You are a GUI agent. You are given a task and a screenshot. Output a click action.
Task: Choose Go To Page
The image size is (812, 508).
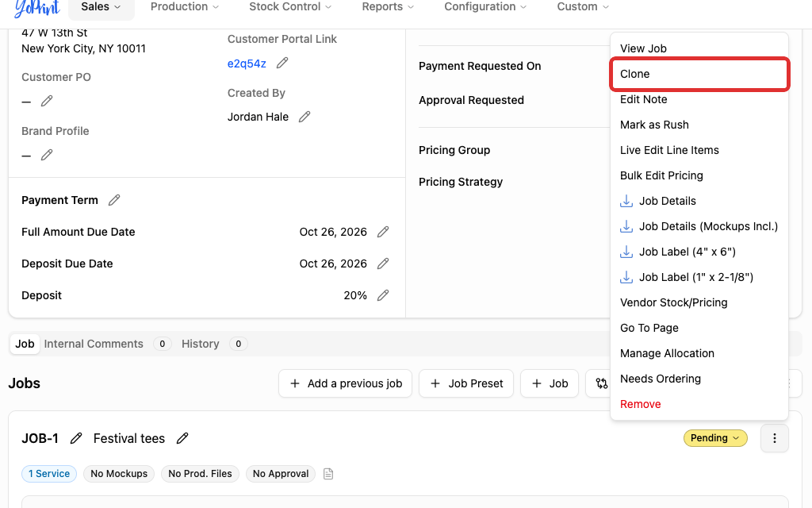(x=699, y=328)
